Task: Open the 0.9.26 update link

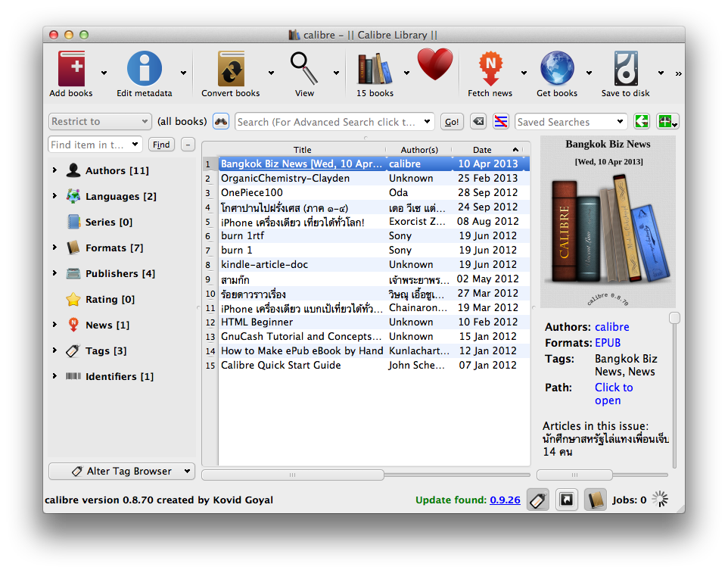Action: click(x=505, y=500)
